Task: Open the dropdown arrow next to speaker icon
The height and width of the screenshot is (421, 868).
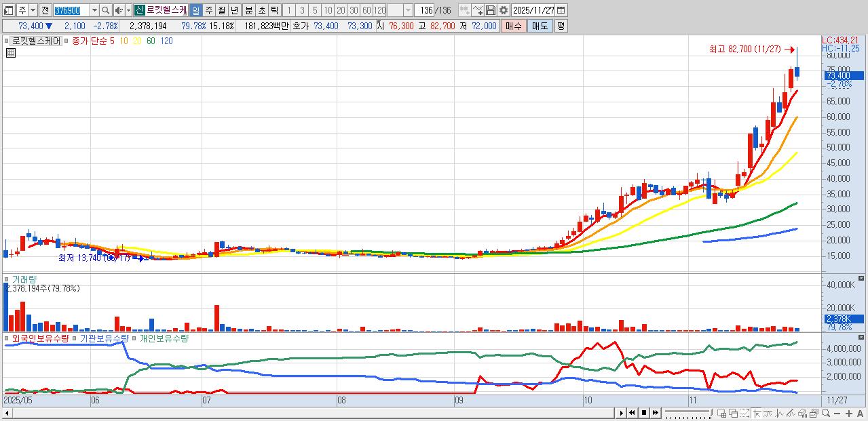Action: click(x=128, y=10)
